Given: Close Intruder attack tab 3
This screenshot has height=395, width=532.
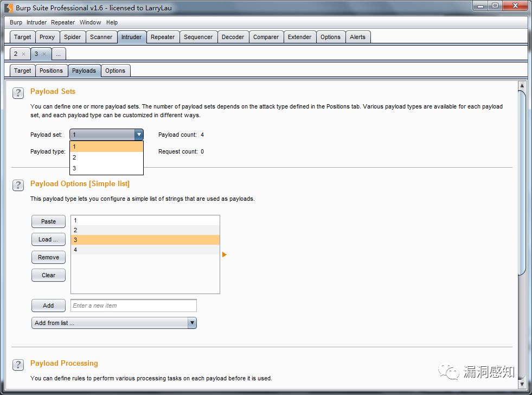Looking at the screenshot, I should [x=44, y=54].
